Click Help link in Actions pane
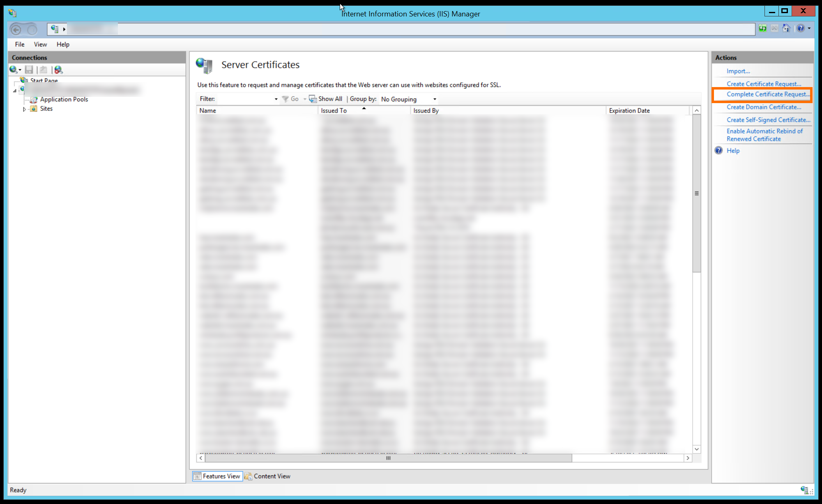This screenshot has width=822, height=504. [x=733, y=150]
